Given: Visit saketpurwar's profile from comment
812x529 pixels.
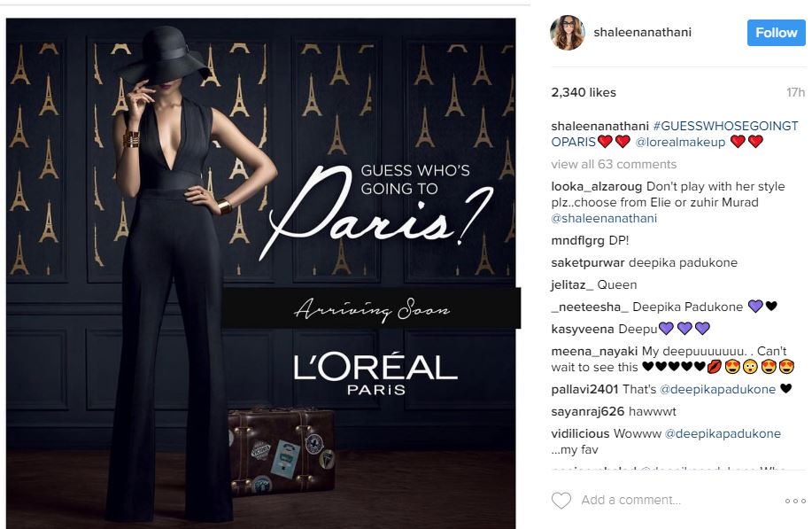Looking at the screenshot, I should coord(588,262).
